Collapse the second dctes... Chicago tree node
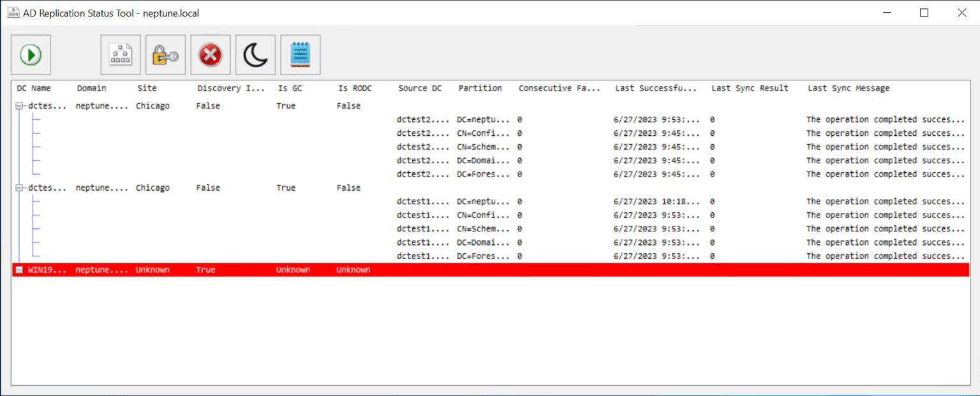Viewport: 980px width, 396px height. click(20, 188)
